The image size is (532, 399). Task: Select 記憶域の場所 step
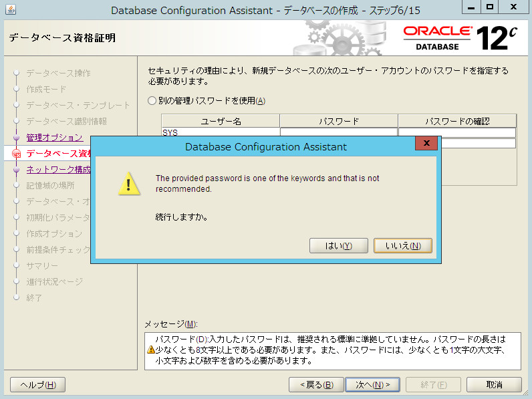(x=50, y=185)
